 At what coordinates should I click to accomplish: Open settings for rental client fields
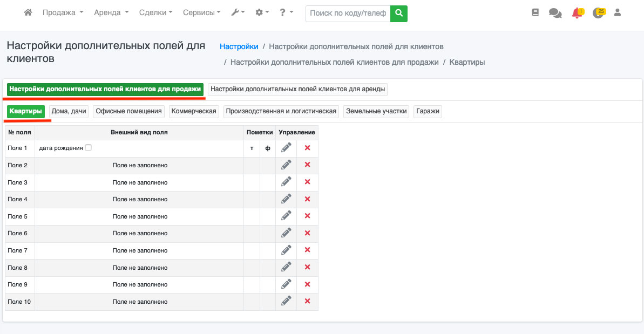[297, 89]
